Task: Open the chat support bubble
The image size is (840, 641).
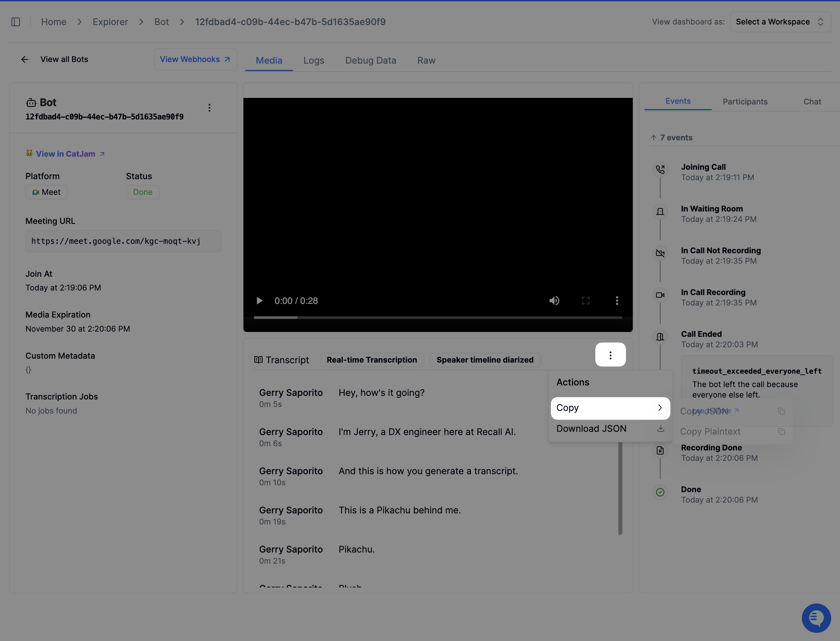Action: (816, 618)
